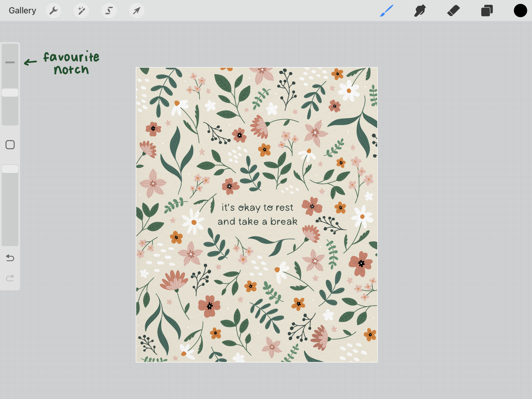532x399 pixels.
Task: Undo the last action
Action: (x=10, y=258)
